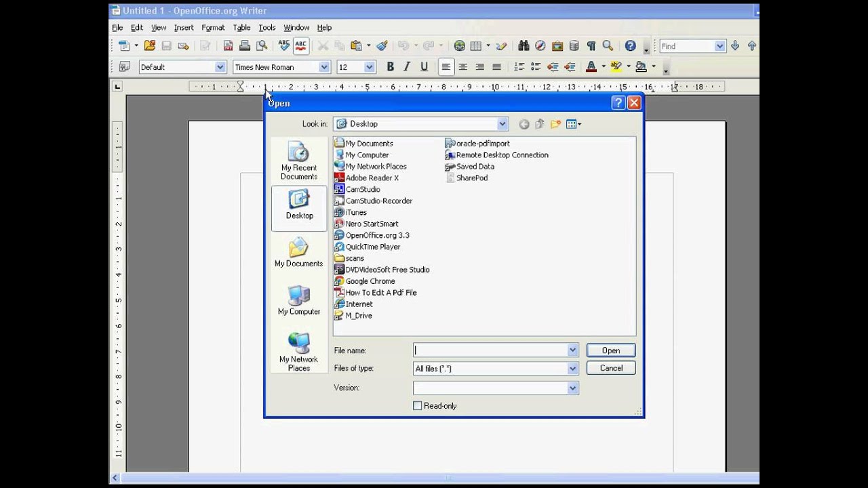Click the Zoom magnifier icon in toolbar
The image size is (868, 488).
[608, 46]
